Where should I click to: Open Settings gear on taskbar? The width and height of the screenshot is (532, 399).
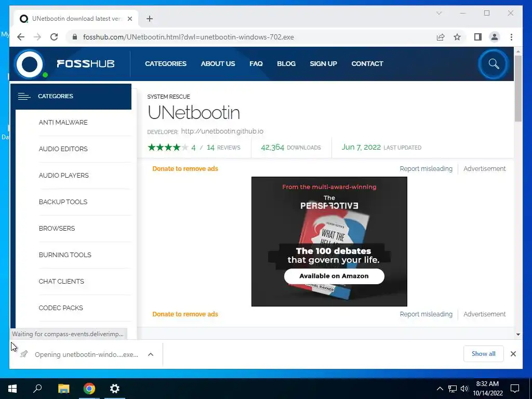(x=115, y=389)
